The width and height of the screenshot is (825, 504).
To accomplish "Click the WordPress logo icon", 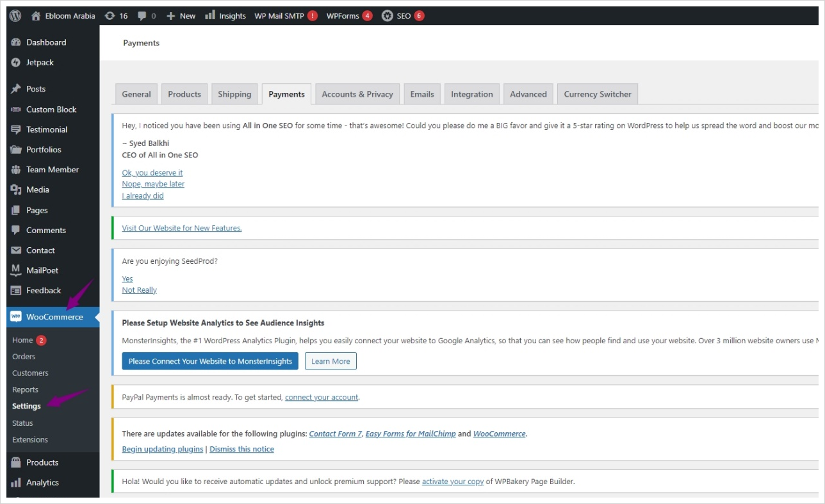I will click(x=15, y=16).
